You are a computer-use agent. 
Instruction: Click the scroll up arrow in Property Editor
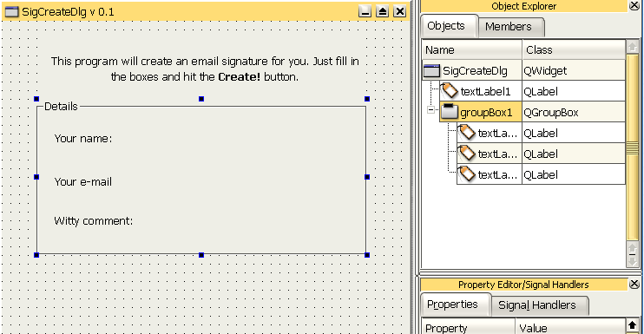pyautogui.click(x=632, y=326)
